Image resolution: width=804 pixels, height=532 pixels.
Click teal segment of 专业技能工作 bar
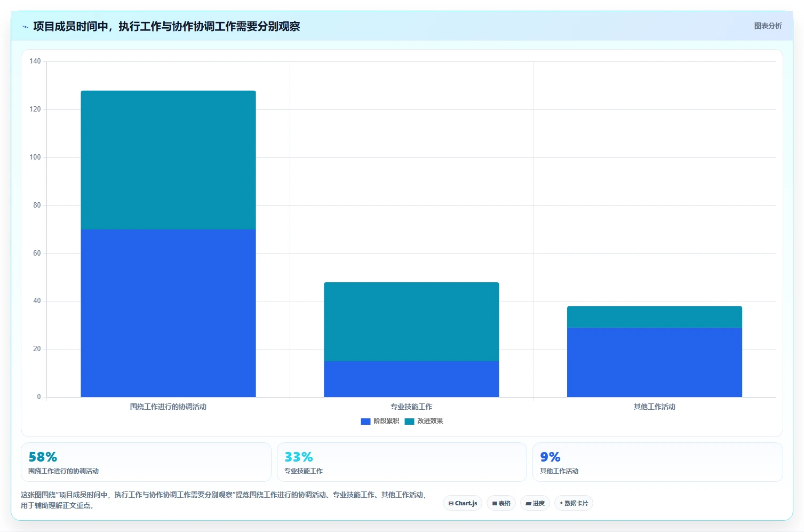pyautogui.click(x=411, y=322)
